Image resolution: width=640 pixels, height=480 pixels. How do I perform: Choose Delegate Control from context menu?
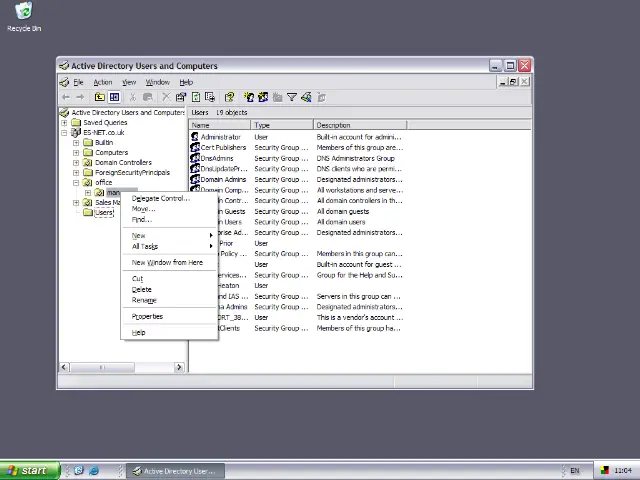(x=169, y=198)
